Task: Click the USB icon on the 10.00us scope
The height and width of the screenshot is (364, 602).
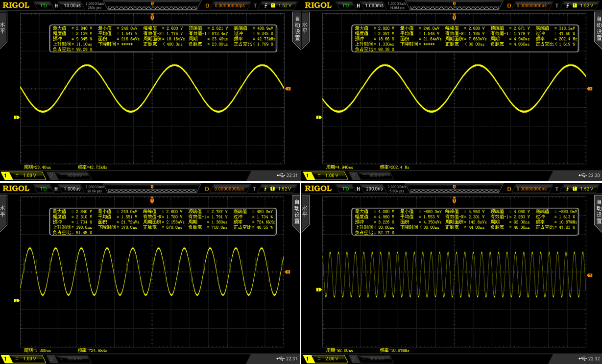Action: (x=280, y=175)
